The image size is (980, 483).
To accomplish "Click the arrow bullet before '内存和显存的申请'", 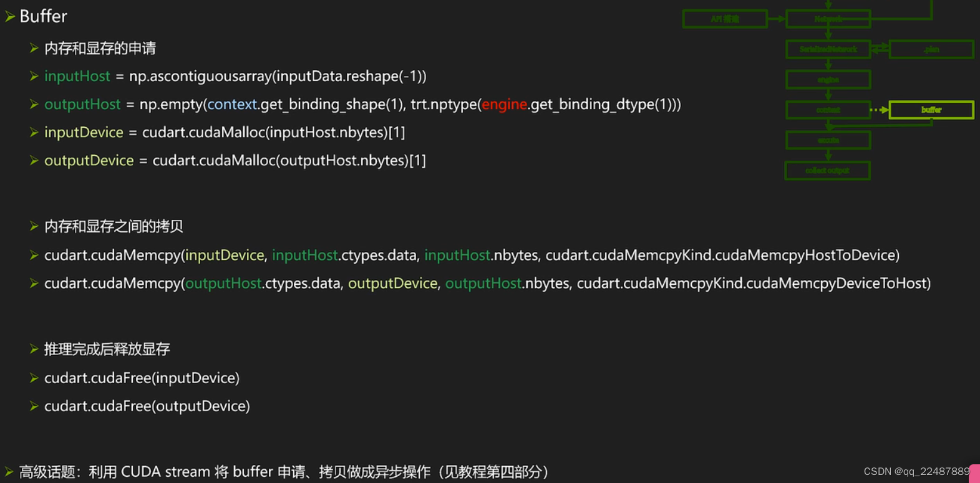I will point(34,48).
